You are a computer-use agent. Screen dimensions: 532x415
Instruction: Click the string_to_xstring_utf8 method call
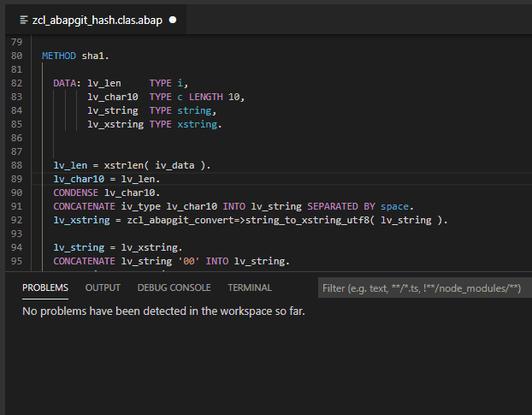point(309,220)
